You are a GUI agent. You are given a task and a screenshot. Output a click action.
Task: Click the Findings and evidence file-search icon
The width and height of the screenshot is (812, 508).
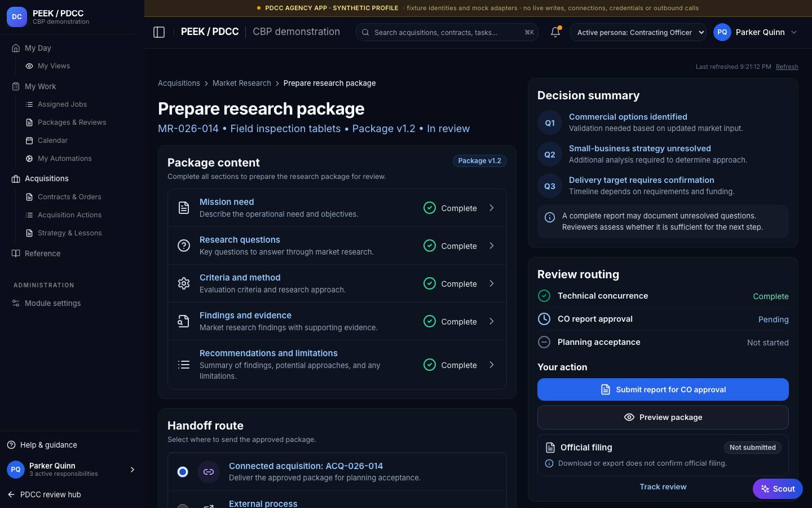184,321
